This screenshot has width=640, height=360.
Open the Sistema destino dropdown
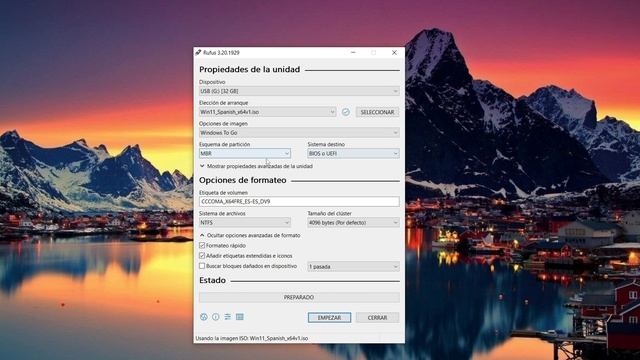pyautogui.click(x=353, y=153)
